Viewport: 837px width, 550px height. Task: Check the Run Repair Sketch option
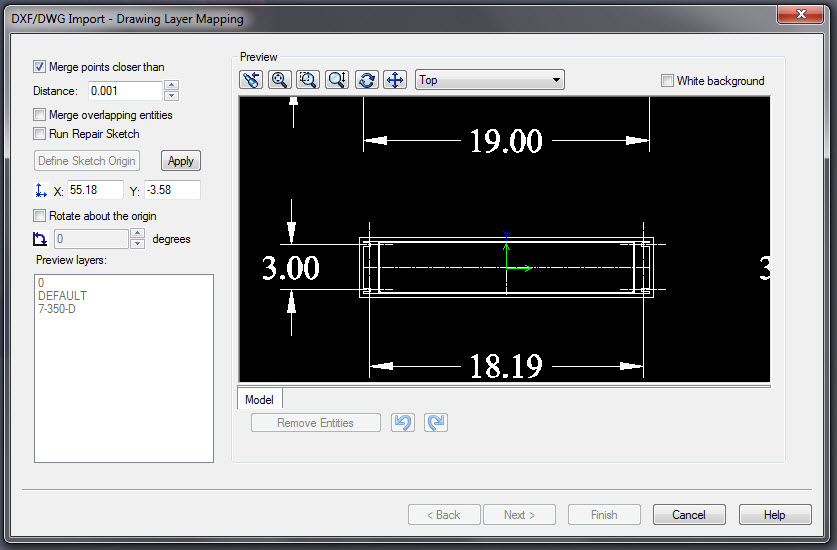[x=40, y=134]
